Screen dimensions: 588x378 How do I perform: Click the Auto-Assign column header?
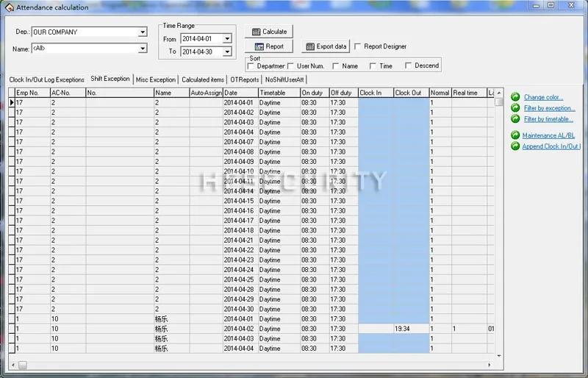[x=207, y=93]
